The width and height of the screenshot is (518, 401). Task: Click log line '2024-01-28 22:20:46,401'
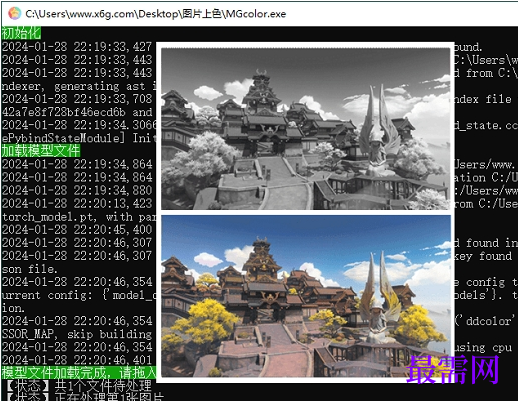tap(77, 360)
